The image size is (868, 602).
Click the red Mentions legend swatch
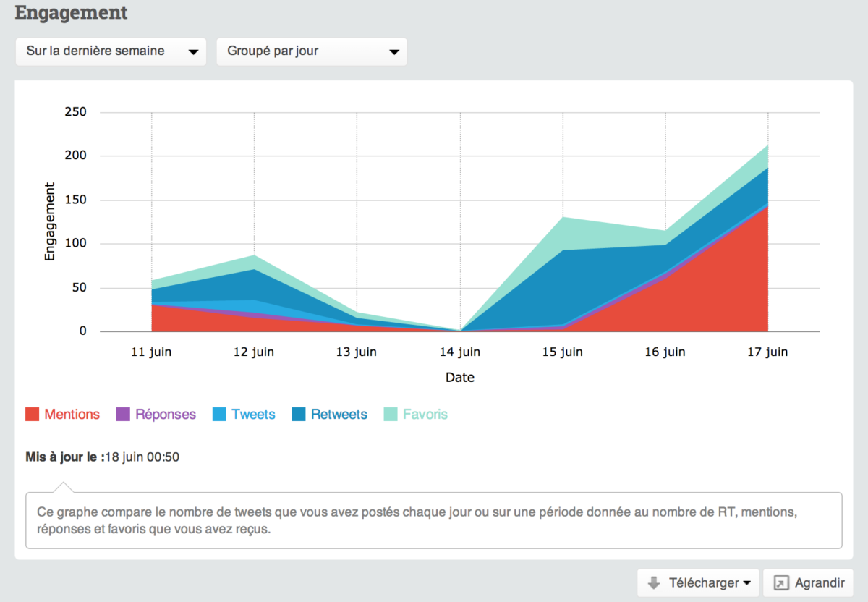pyautogui.click(x=32, y=415)
